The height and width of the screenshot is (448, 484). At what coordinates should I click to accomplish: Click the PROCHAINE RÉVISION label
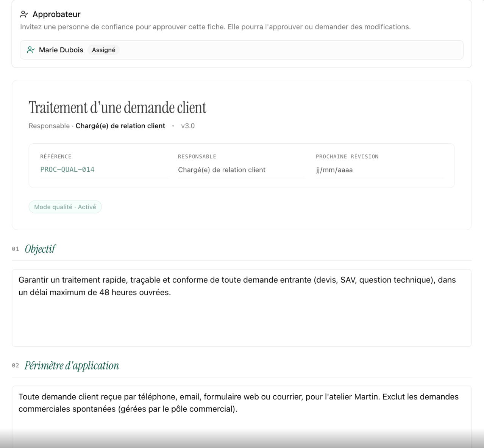(347, 157)
